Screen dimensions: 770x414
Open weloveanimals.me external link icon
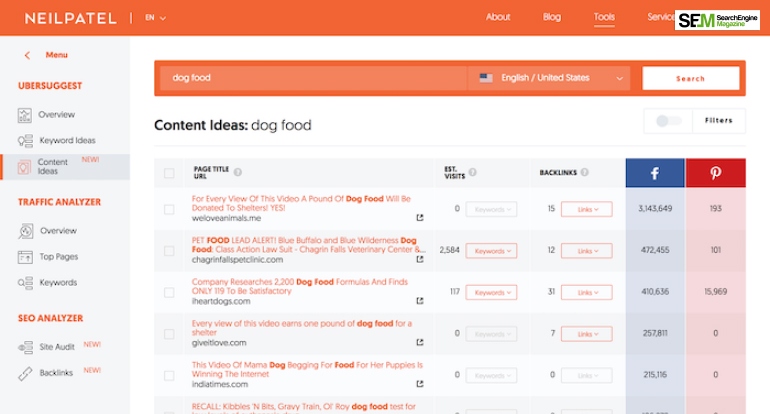coord(420,218)
